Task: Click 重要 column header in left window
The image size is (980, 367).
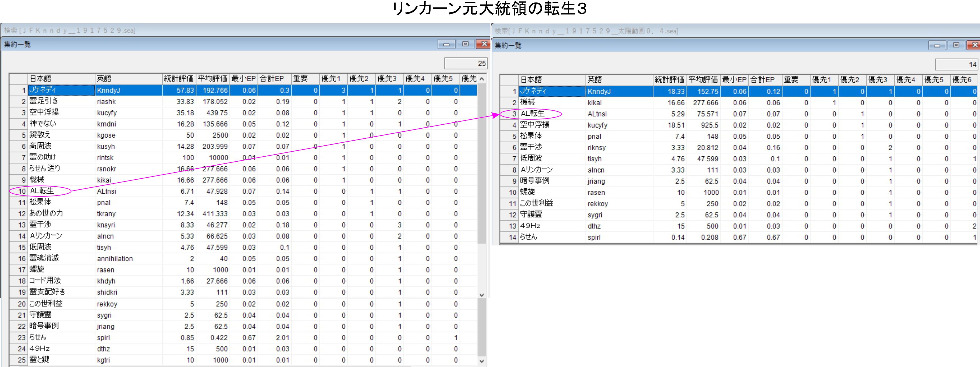Action: click(x=305, y=79)
